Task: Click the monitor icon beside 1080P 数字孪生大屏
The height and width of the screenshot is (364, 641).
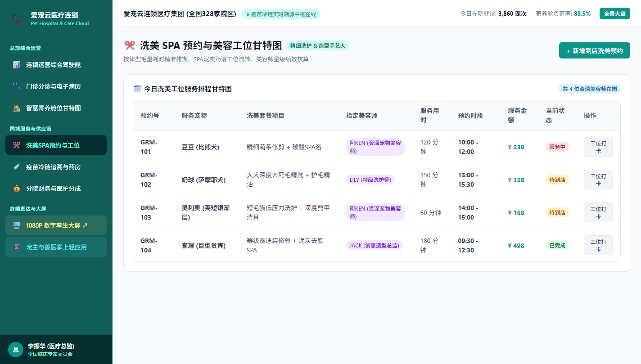Action: tap(17, 225)
